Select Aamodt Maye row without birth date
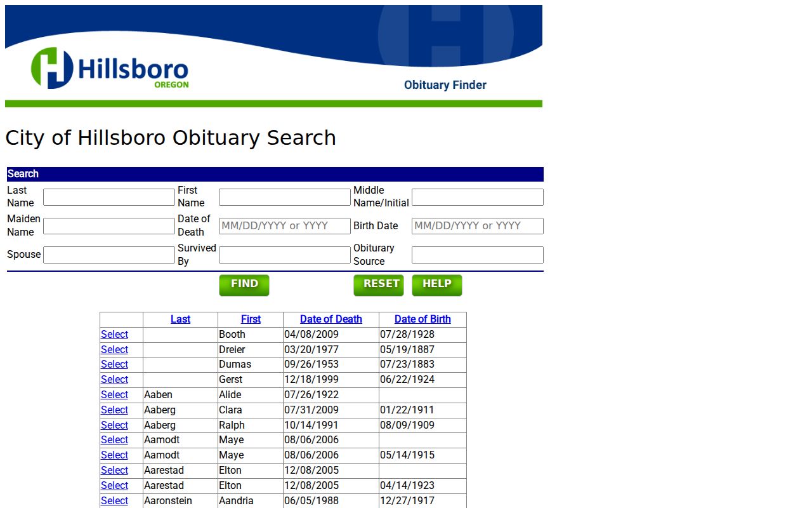812x508 pixels. [114, 440]
